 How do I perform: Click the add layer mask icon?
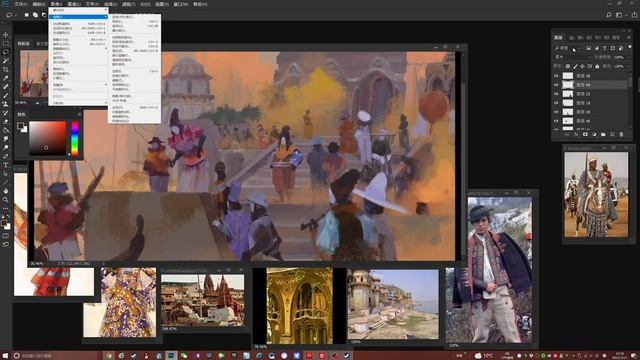click(x=585, y=134)
